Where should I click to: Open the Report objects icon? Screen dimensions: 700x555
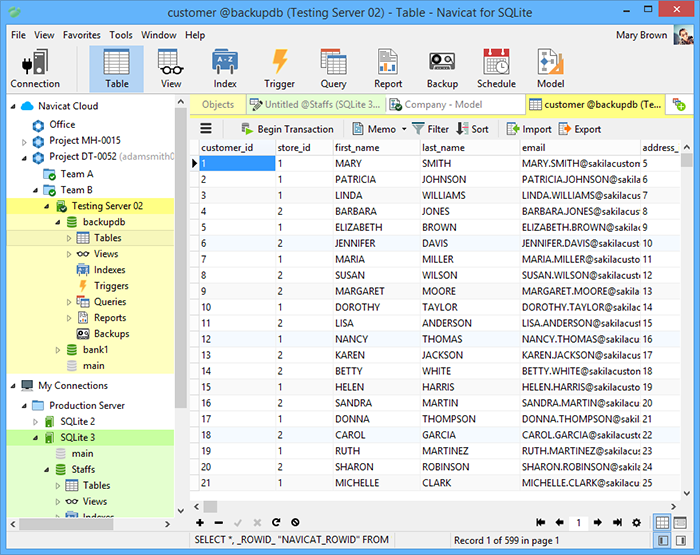pyautogui.click(x=388, y=69)
